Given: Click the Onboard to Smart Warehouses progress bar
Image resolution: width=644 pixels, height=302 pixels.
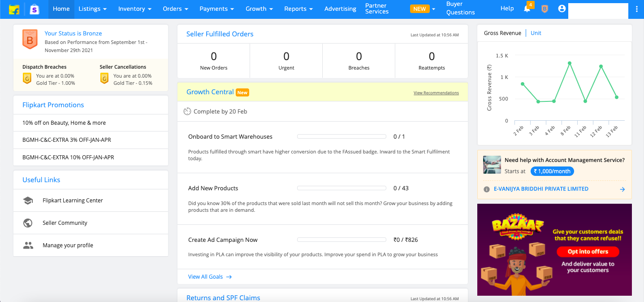Looking at the screenshot, I should tap(341, 136).
